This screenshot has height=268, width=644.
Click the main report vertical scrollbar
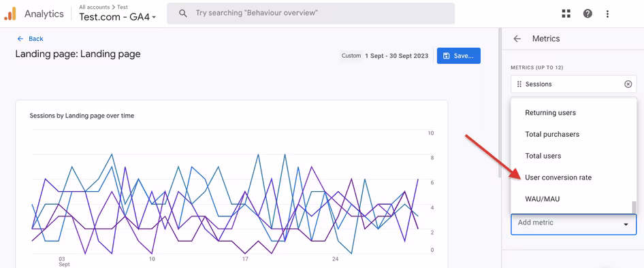click(x=500, y=103)
